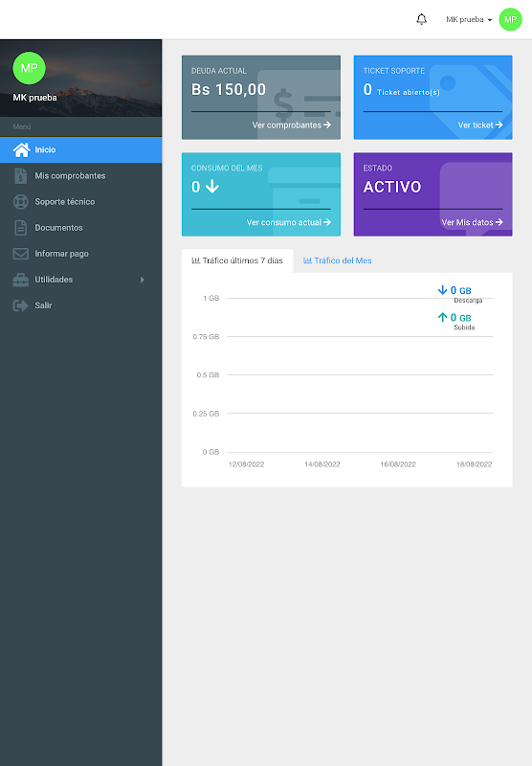Click the DEUDA ACTUAL card title

219,71
